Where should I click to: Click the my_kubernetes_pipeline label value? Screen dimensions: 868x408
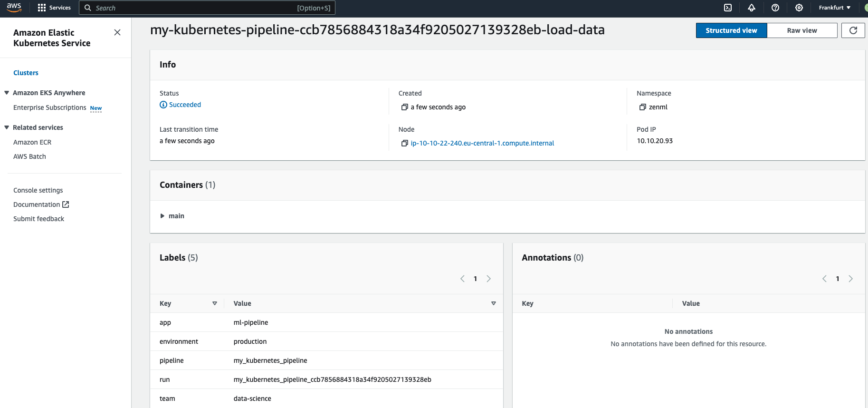click(270, 360)
